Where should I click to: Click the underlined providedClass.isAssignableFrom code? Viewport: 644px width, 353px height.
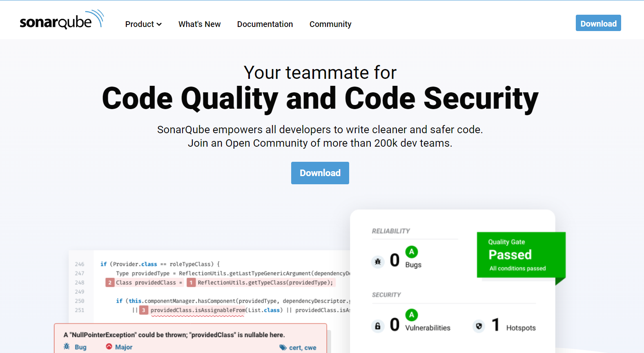[198, 310]
